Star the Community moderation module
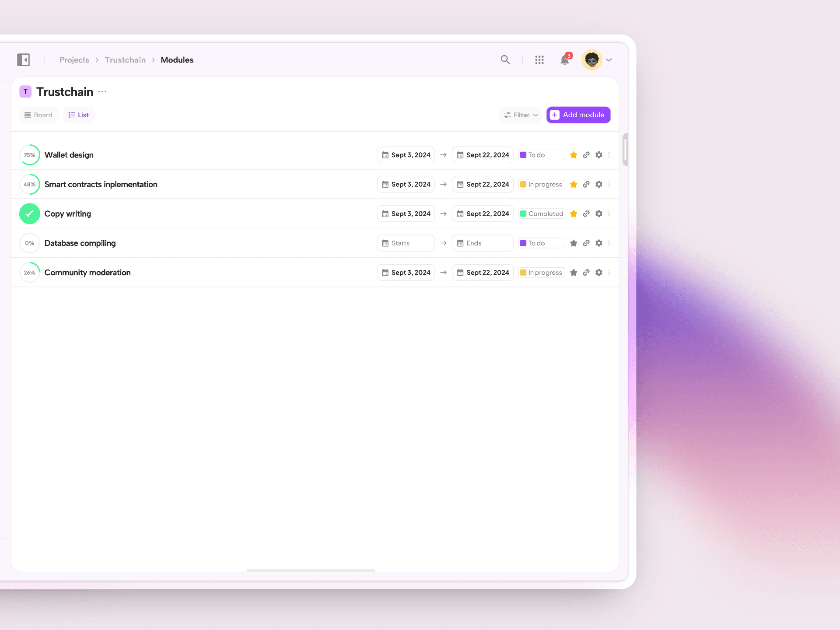The image size is (840, 630). click(x=574, y=273)
